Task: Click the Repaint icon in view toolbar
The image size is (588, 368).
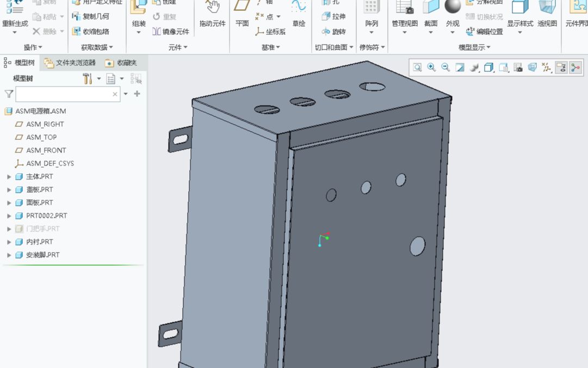Action: pos(460,68)
